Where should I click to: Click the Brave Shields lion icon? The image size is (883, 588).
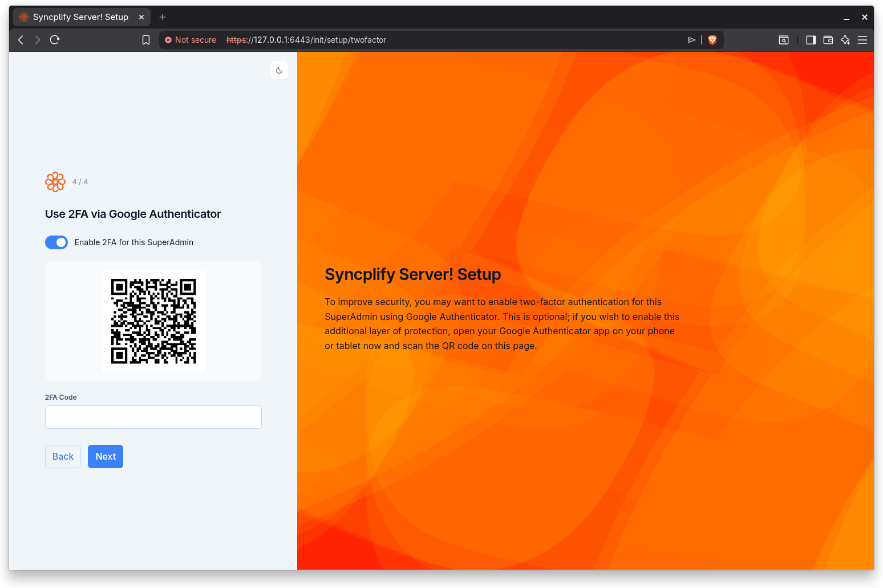[712, 40]
